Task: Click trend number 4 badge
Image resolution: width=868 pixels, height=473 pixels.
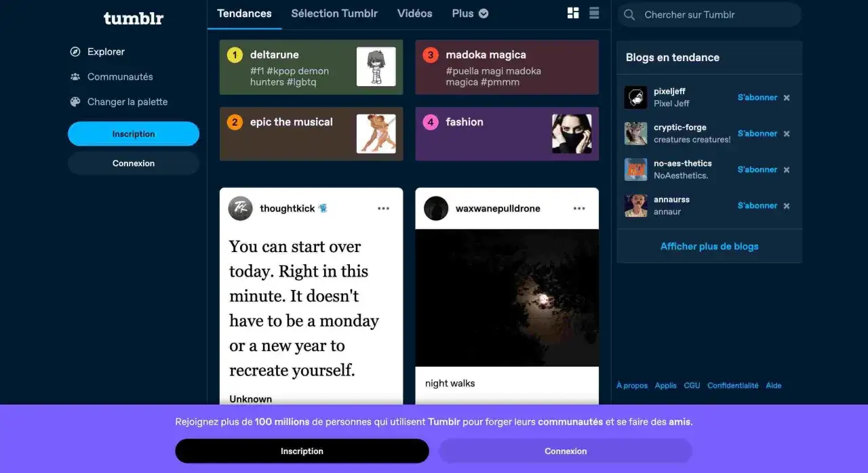Action: [431, 122]
